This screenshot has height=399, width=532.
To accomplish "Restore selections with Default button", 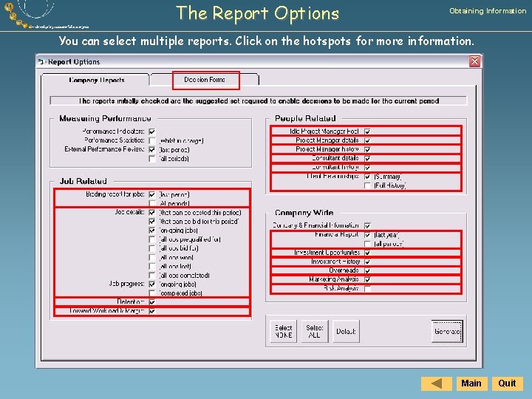I will [x=346, y=332].
